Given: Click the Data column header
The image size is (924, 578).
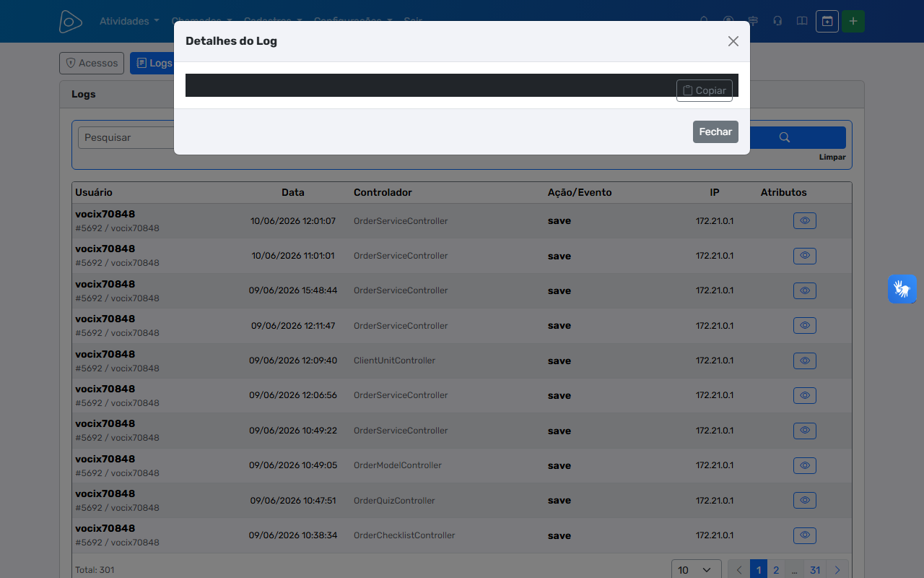Looking at the screenshot, I should click(x=293, y=193).
